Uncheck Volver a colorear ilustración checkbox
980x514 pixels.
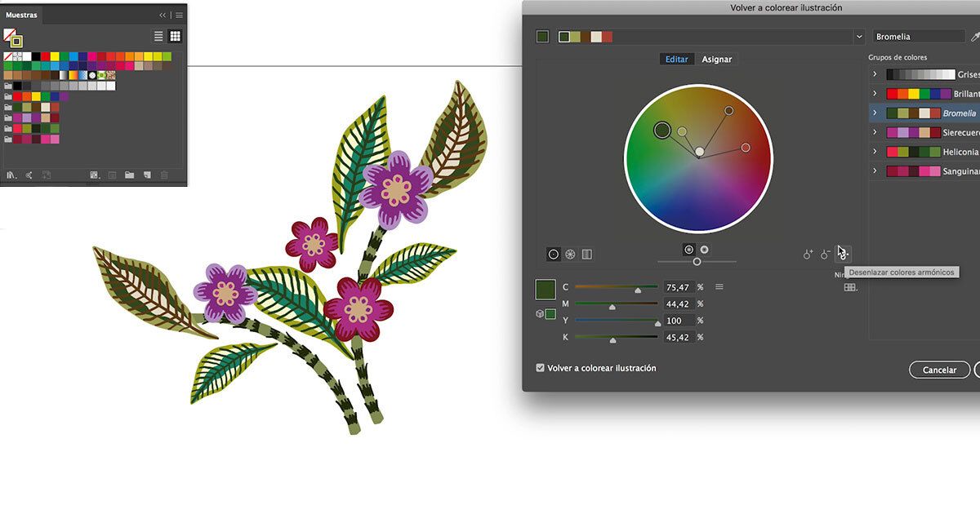(x=540, y=368)
